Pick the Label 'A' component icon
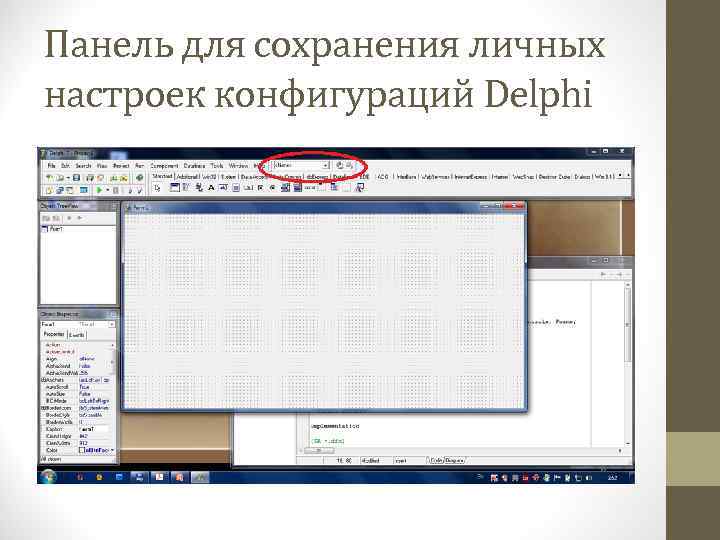This screenshot has width=720, height=540. point(211,187)
